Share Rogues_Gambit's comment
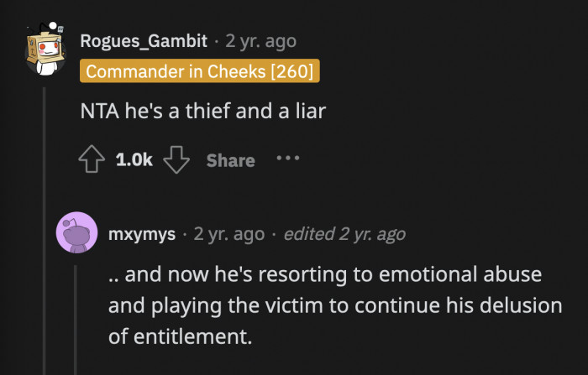588x375 pixels. pos(230,160)
